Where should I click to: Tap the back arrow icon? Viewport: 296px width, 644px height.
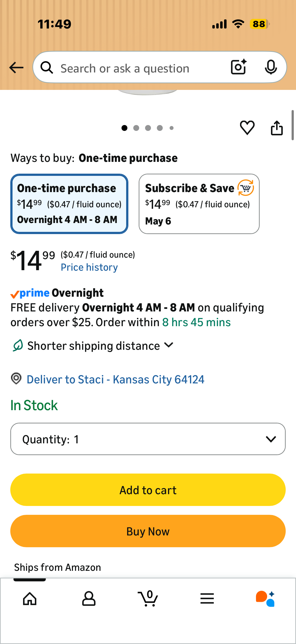[x=16, y=68]
